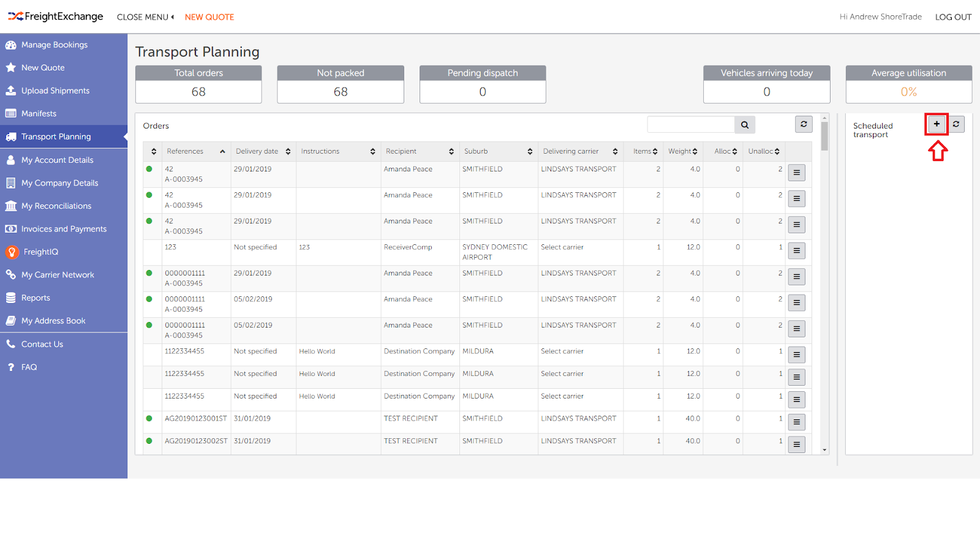980x551 pixels.
Task: Click the Upload Shipments icon
Action: 10,91
